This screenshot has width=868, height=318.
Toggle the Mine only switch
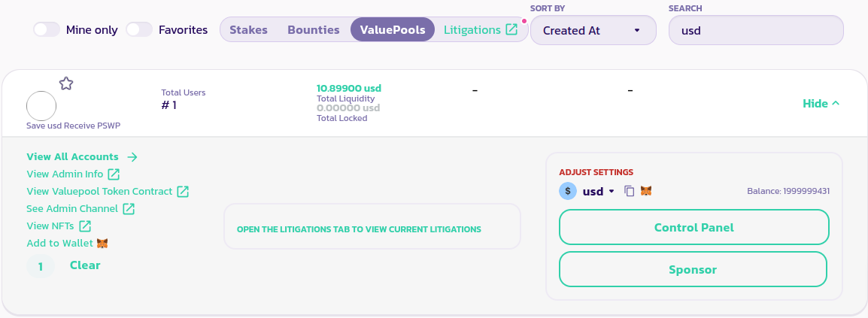[x=47, y=30]
